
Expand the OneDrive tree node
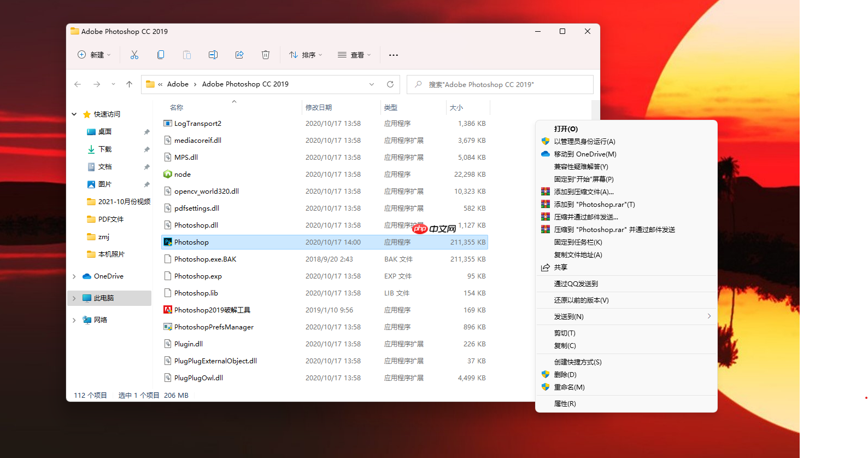[x=74, y=276]
